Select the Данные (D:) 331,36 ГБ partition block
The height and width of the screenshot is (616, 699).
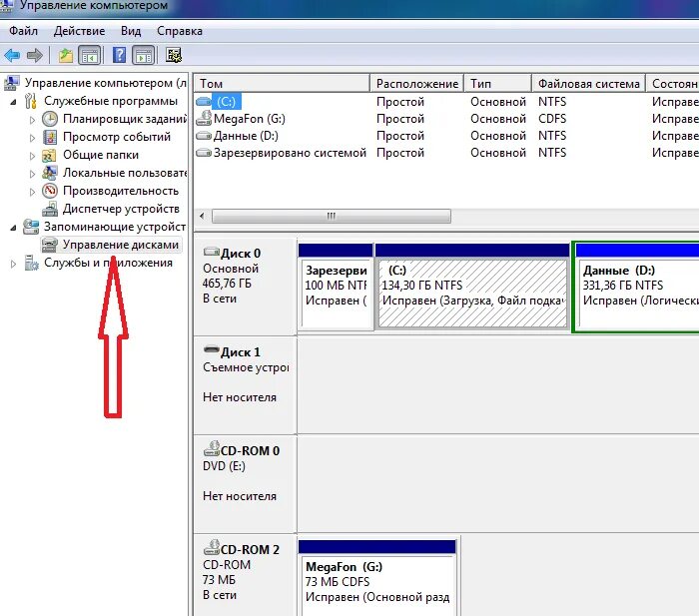[x=637, y=287]
